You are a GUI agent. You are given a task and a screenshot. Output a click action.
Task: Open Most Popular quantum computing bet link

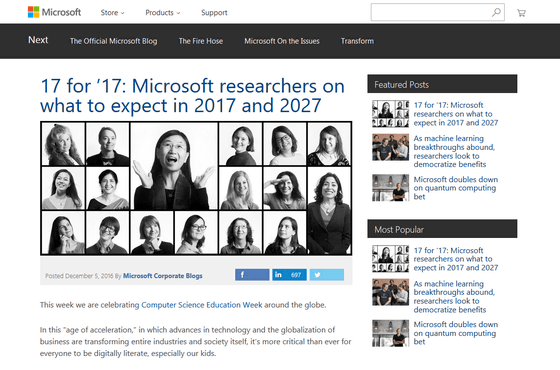pos(456,333)
